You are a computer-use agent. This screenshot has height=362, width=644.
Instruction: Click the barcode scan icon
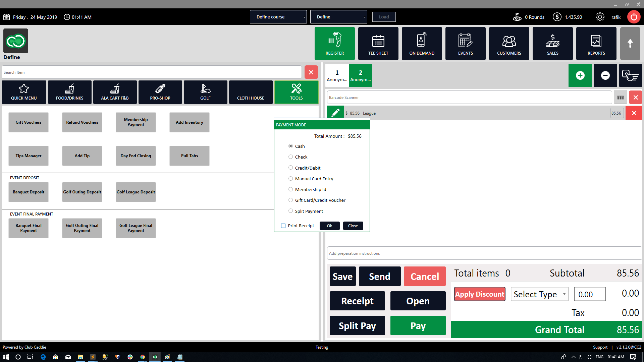tap(620, 98)
